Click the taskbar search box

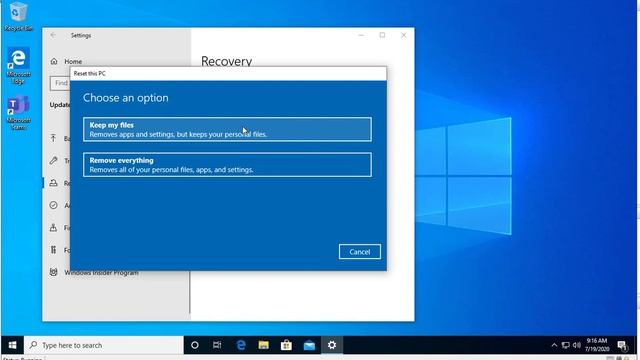coord(104,345)
